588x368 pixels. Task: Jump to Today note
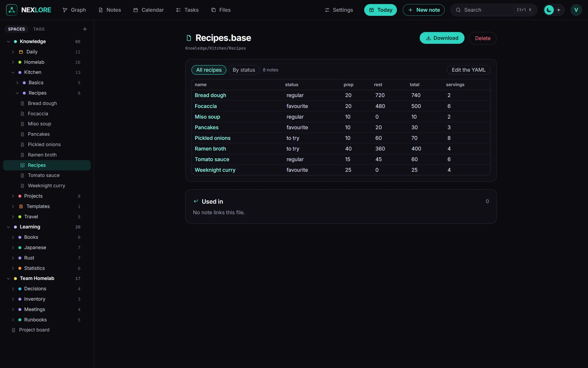(381, 10)
